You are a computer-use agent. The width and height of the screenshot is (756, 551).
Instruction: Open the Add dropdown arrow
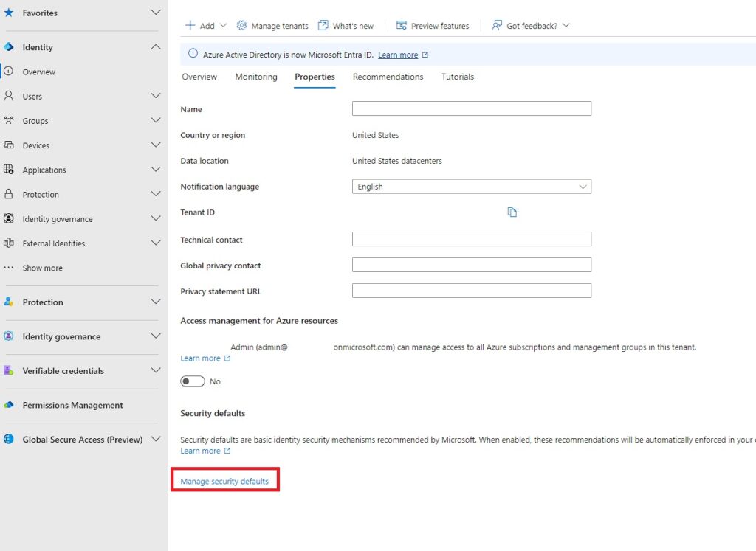pos(223,26)
